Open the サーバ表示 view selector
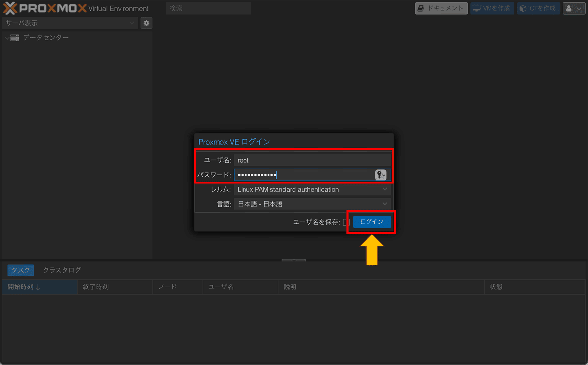 click(x=70, y=23)
